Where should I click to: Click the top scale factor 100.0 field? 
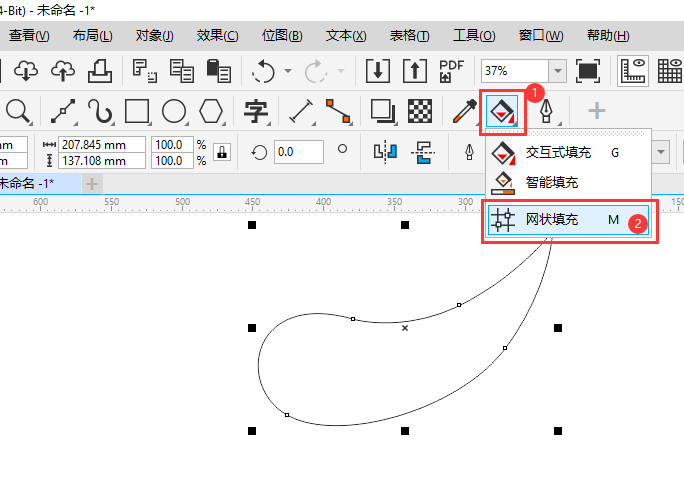(x=172, y=144)
